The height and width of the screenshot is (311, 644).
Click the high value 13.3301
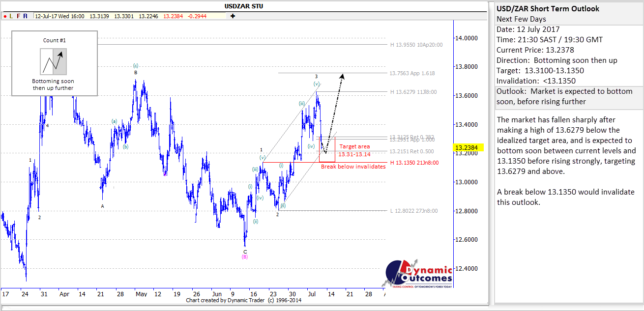click(x=123, y=16)
